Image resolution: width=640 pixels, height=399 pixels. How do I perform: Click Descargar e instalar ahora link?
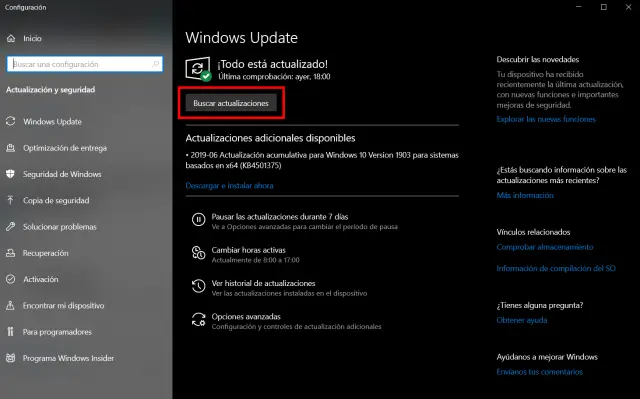tap(229, 186)
